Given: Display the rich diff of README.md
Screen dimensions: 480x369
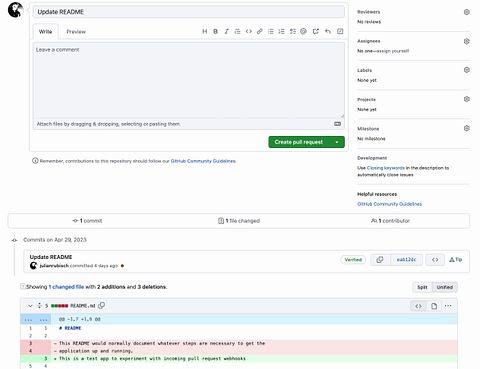Looking at the screenshot, I should (x=434, y=306).
